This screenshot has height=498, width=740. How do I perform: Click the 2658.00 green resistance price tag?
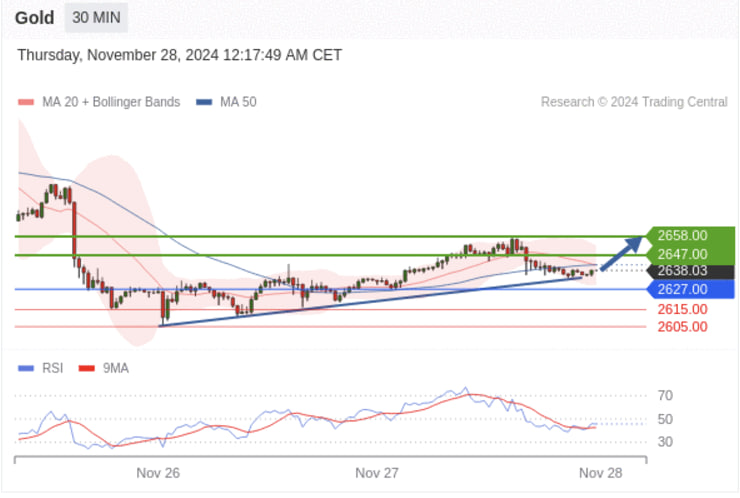click(690, 236)
